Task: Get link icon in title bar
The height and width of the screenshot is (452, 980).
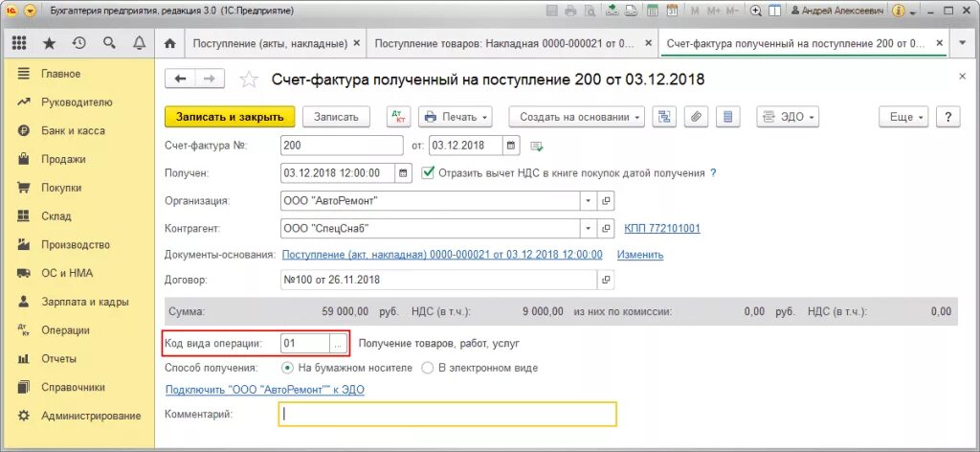Action: coord(630,11)
